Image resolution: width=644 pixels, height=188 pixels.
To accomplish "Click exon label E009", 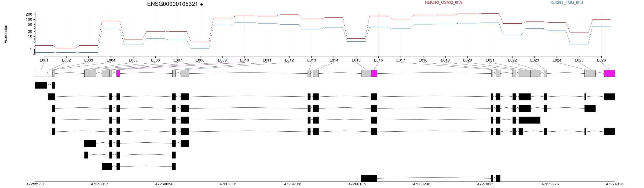I will [222, 60].
